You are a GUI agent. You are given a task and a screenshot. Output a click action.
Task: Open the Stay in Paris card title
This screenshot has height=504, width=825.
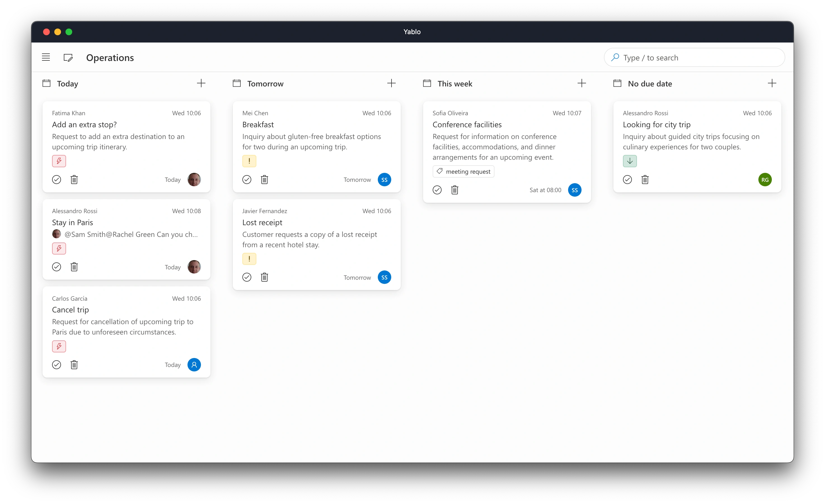(x=73, y=223)
